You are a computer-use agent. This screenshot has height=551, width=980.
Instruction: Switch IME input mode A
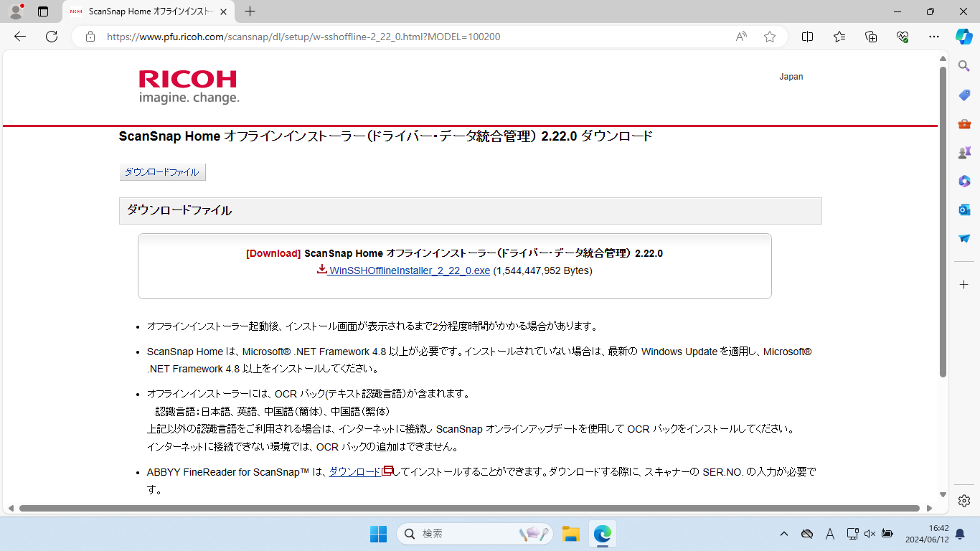(830, 534)
